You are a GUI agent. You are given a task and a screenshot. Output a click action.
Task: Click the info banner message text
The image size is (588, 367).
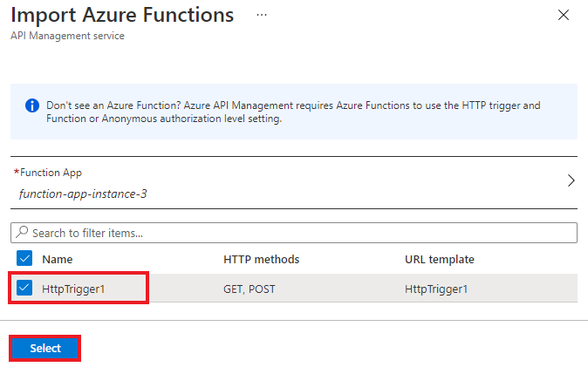tap(293, 112)
